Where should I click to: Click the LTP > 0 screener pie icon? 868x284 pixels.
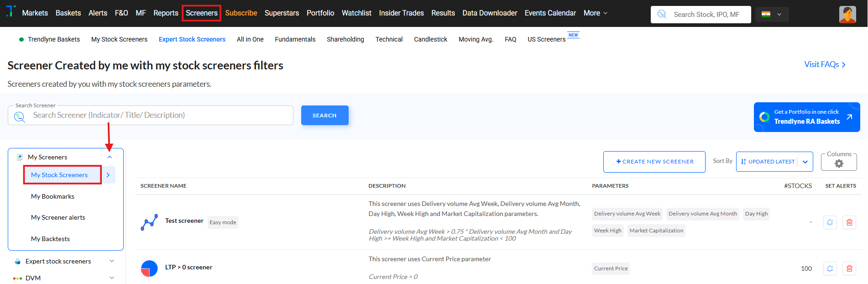(149, 268)
